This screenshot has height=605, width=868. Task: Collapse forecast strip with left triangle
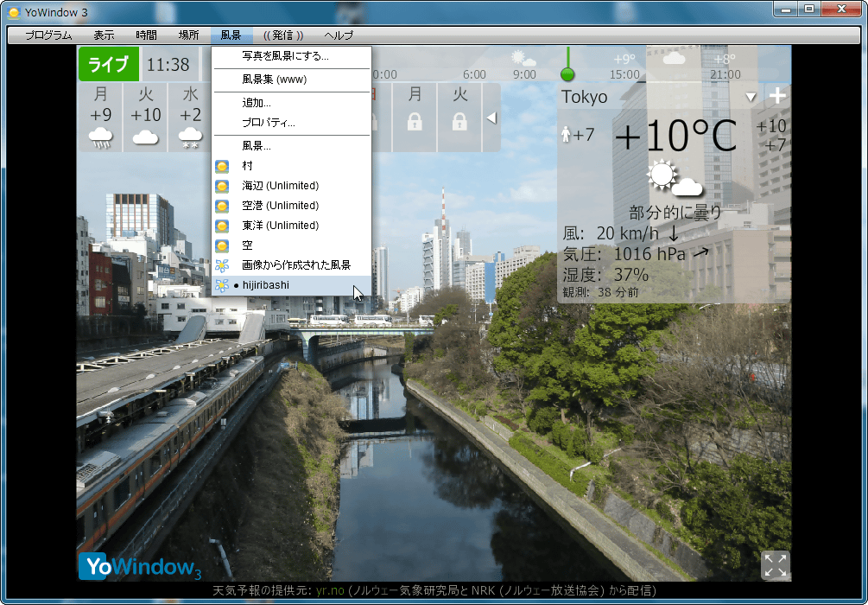[x=491, y=118]
